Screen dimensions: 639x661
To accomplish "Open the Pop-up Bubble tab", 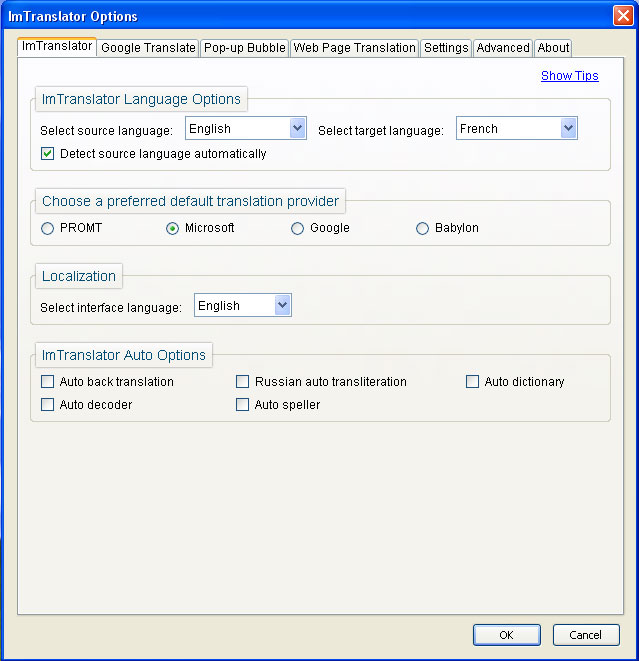I will [244, 48].
